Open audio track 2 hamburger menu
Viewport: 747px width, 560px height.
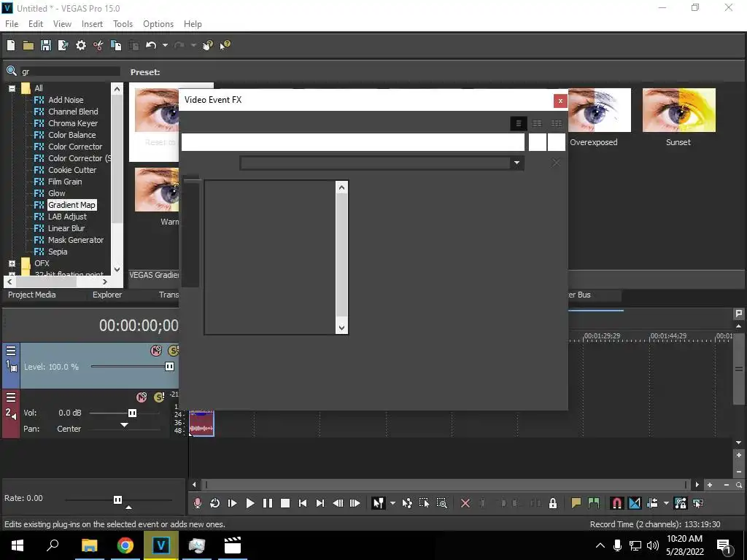click(11, 397)
